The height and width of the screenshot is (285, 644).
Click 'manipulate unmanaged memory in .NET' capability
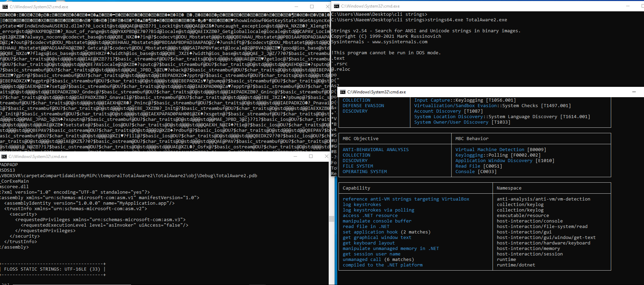(391, 249)
